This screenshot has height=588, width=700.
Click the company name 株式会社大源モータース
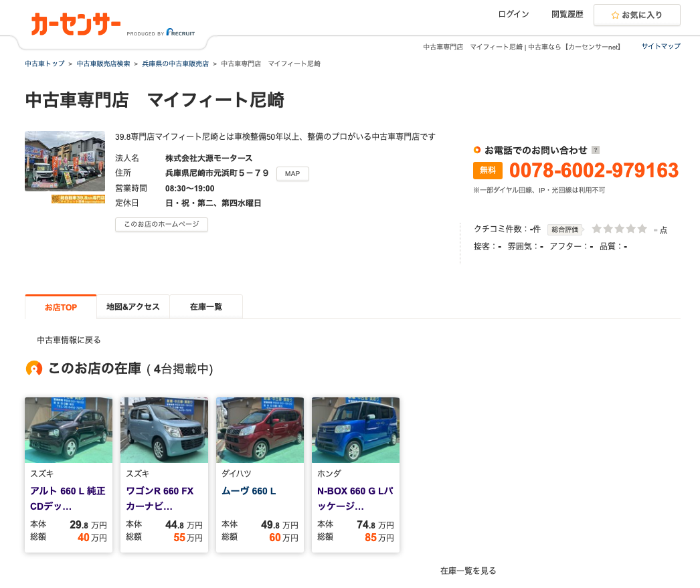pos(209,159)
